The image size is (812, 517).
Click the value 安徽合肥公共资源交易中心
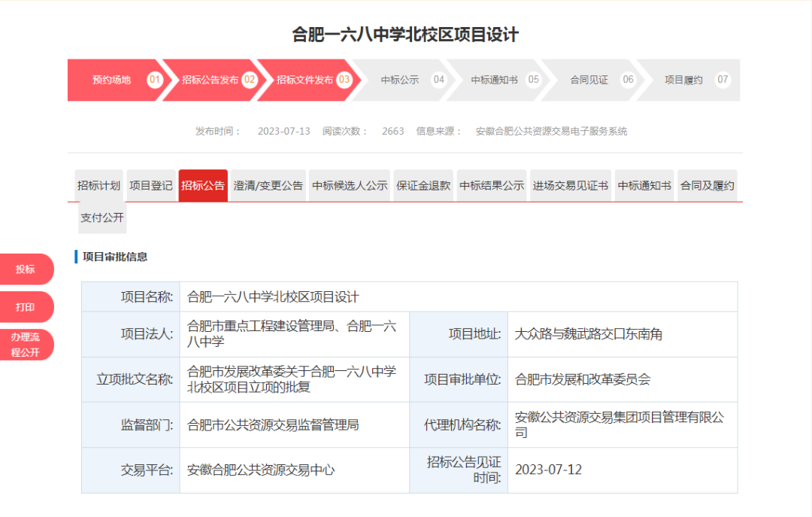(261, 470)
